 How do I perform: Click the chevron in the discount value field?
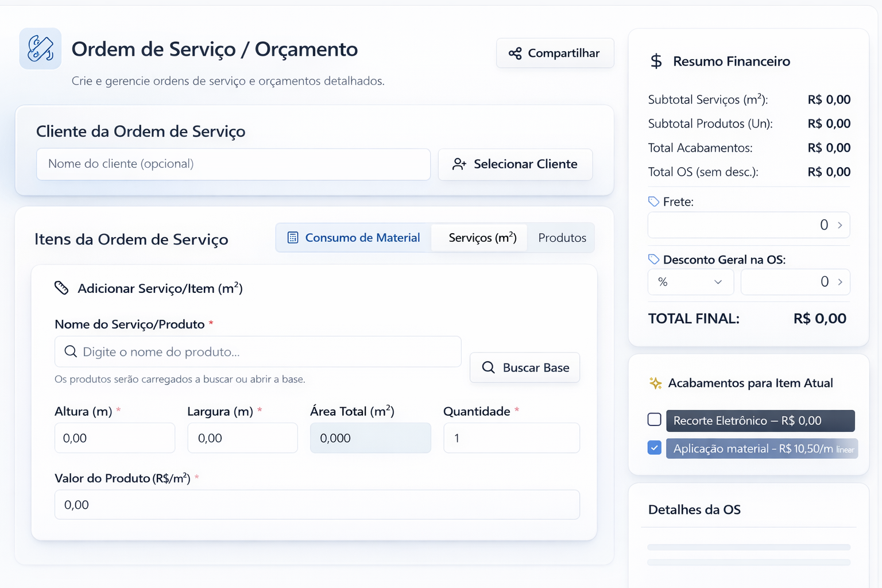tap(840, 282)
